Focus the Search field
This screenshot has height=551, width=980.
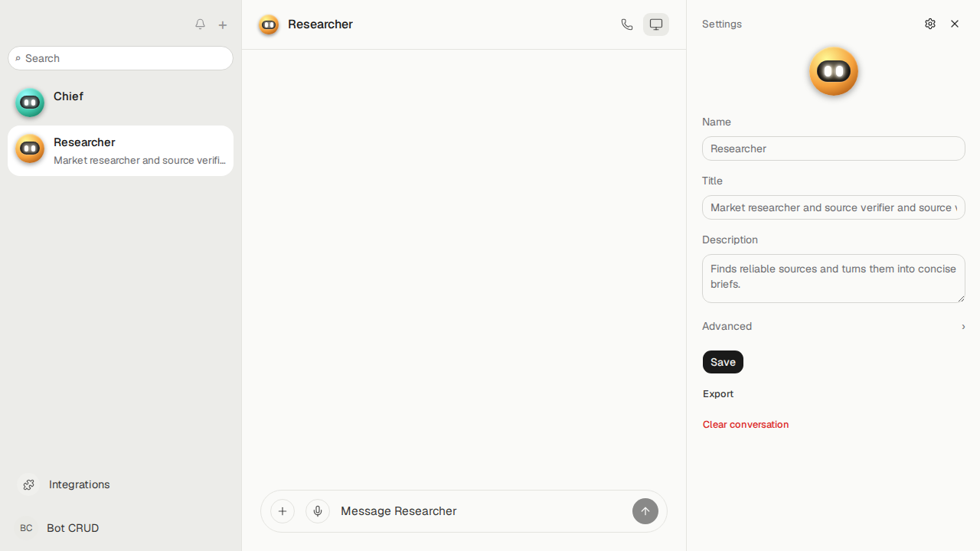120,58
